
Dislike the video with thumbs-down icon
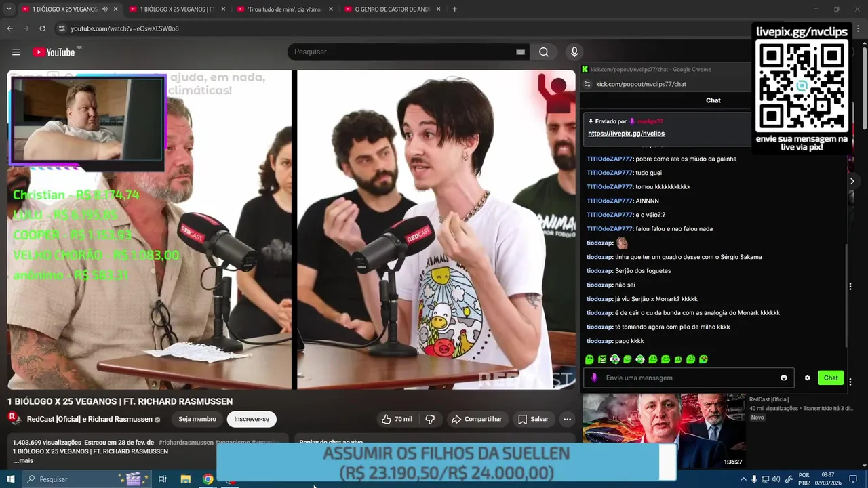point(430,420)
